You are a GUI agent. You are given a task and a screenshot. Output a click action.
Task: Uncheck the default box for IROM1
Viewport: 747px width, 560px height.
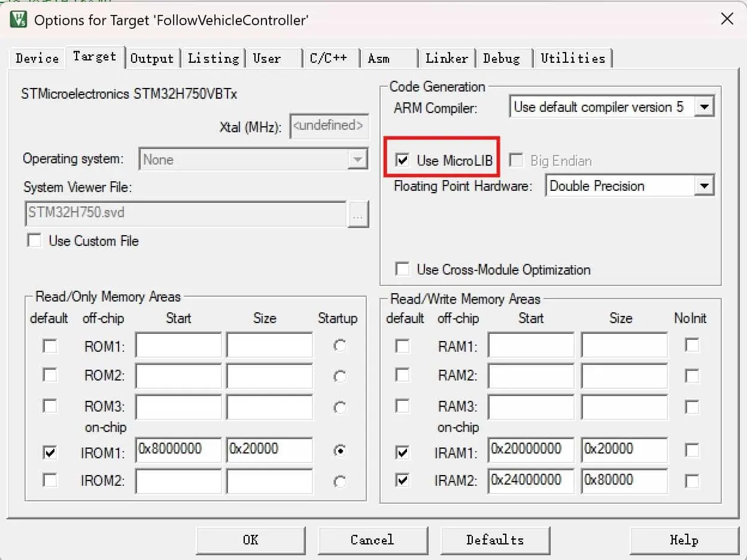(50, 453)
